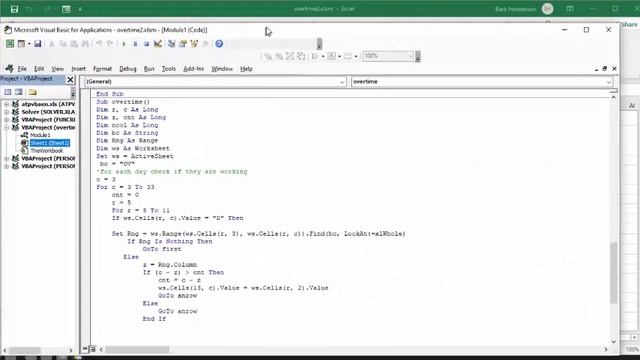Open the Tools menu
The image size is (640, 360).
pos(169,69)
